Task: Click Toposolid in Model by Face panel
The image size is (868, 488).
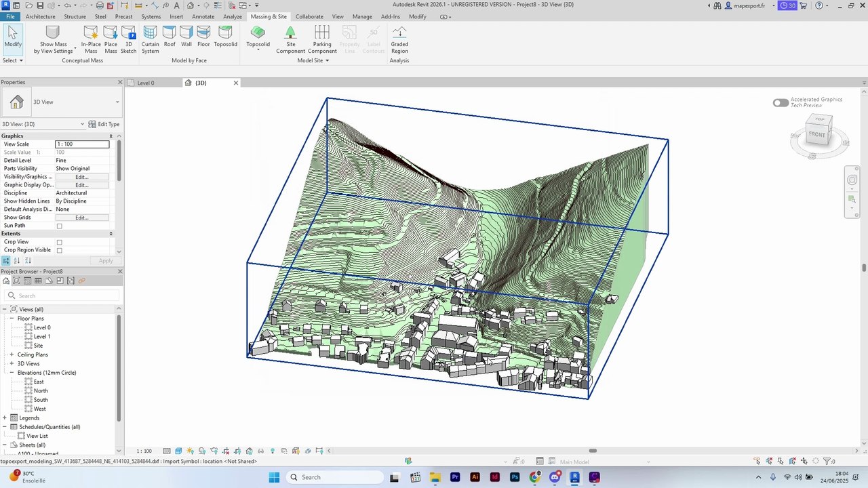Action: tap(225, 37)
